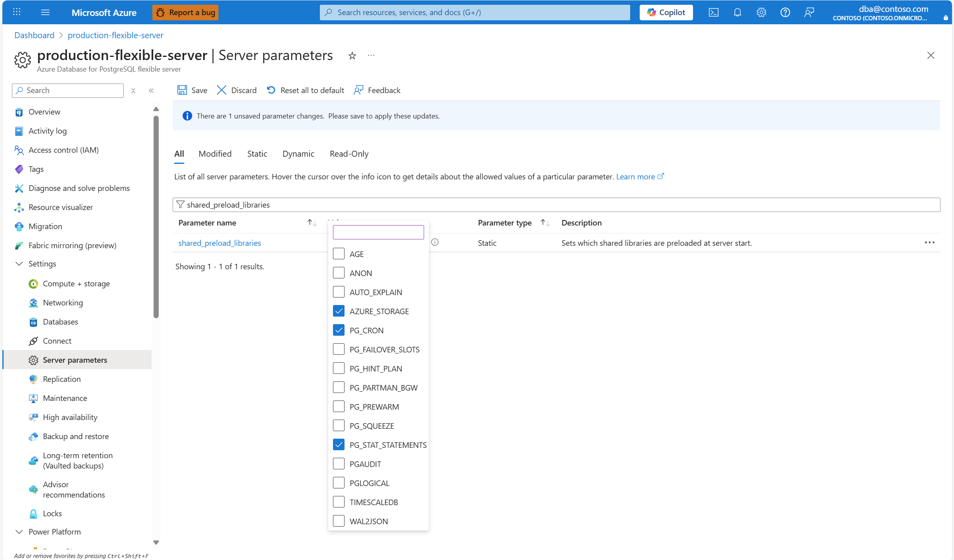This screenshot has width=954, height=560.
Task: Enable the PGAUDIT checkbox
Action: click(339, 464)
